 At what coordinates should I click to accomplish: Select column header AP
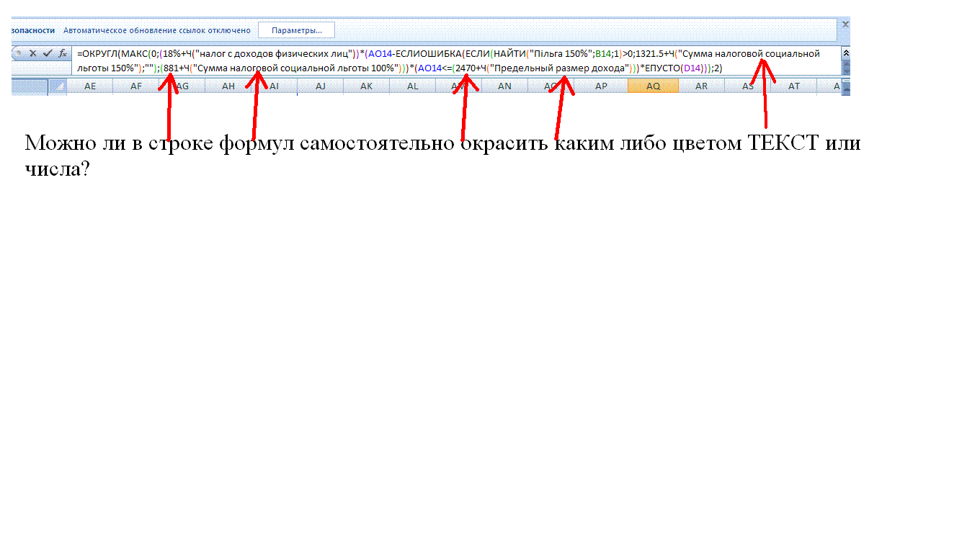coord(602,86)
